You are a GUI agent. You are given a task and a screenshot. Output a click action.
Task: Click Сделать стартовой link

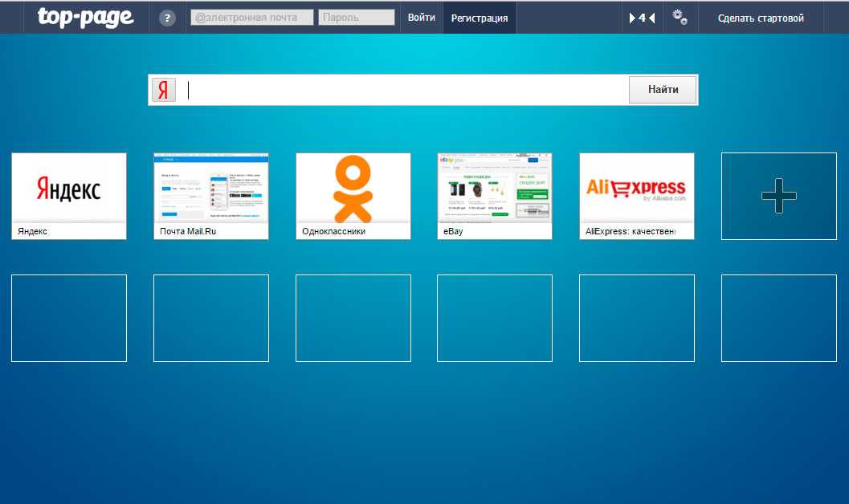click(761, 18)
